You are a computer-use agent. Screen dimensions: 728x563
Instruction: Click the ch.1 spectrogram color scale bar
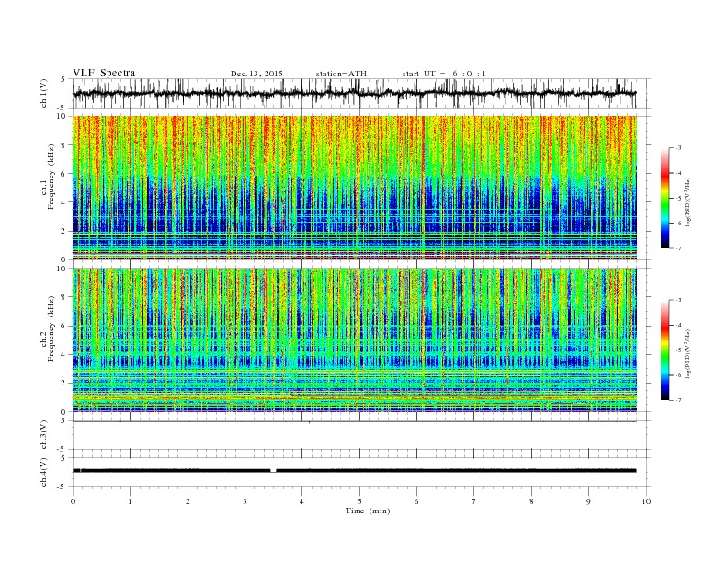pos(665,199)
